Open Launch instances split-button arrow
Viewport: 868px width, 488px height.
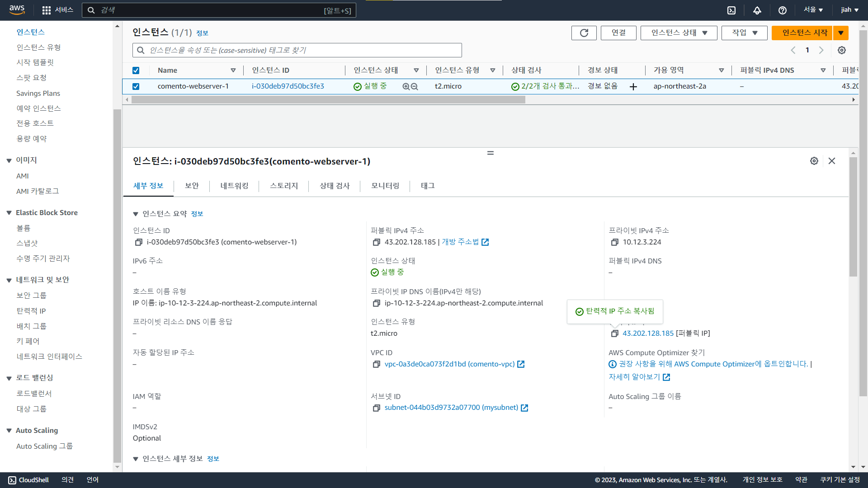point(841,33)
